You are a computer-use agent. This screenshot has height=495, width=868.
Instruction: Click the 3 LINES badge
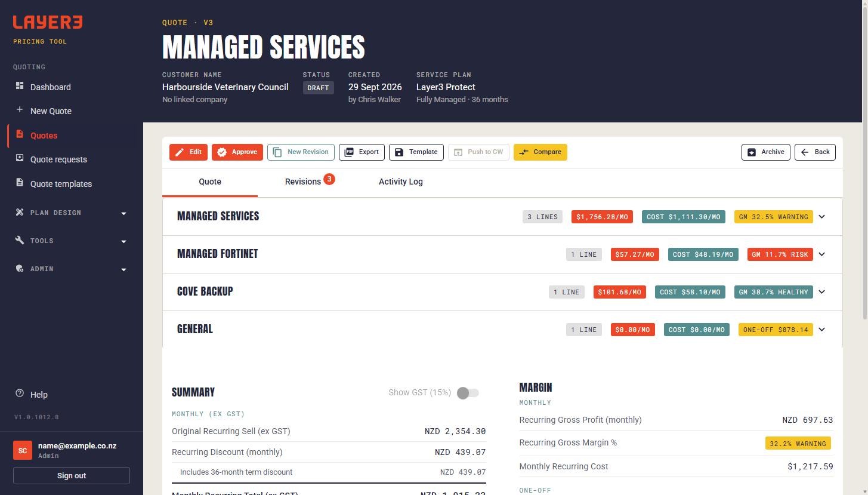coord(542,217)
